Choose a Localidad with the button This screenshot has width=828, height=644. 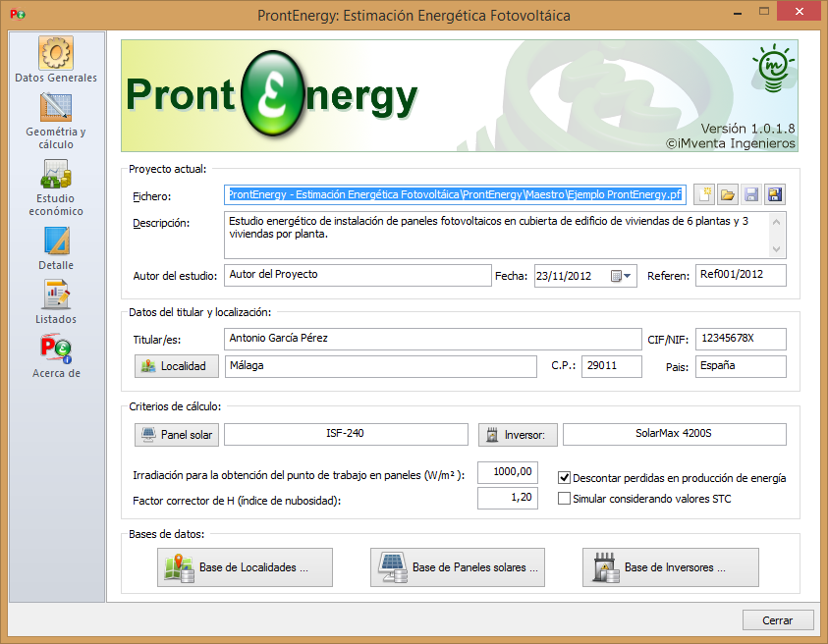[177, 366]
